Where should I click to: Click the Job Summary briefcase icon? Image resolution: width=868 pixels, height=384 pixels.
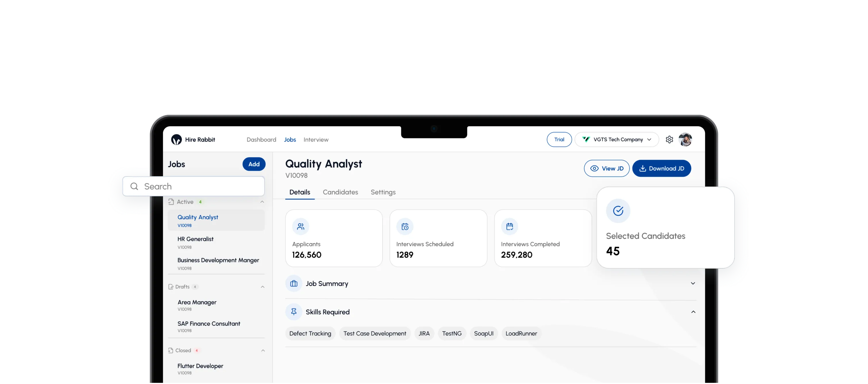click(294, 284)
